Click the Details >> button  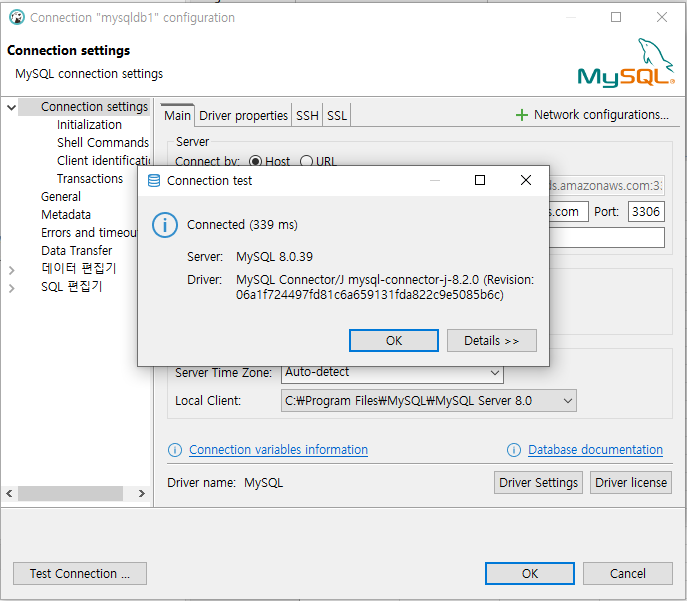point(492,340)
